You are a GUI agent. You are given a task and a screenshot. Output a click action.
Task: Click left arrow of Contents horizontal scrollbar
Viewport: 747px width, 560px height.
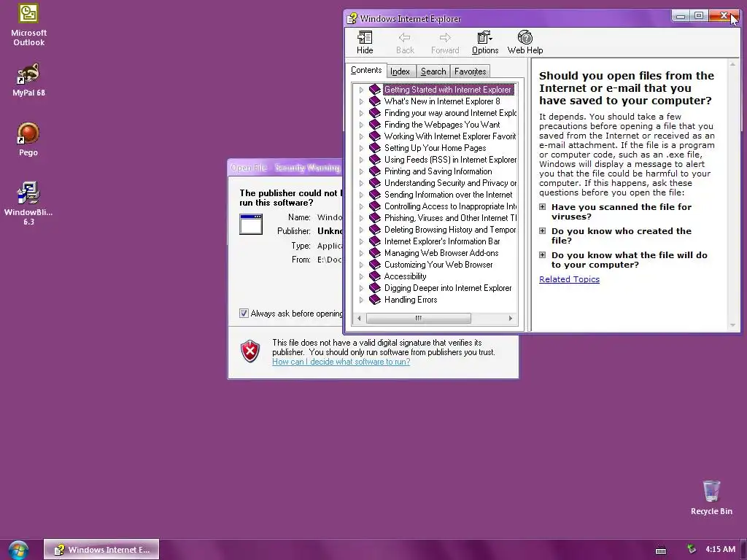pos(359,318)
